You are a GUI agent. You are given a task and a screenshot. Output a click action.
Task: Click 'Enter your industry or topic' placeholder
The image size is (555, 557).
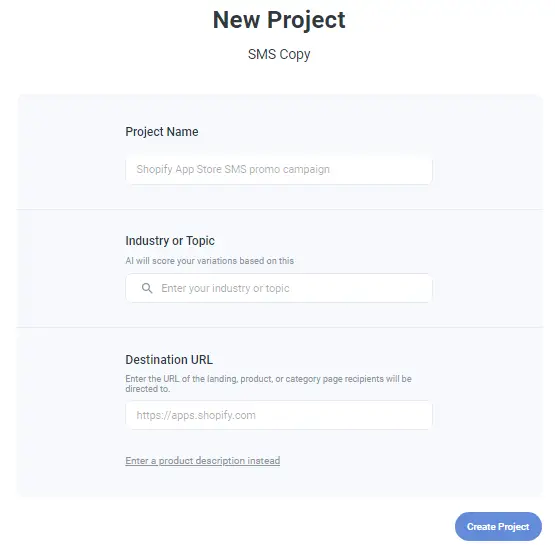(225, 288)
